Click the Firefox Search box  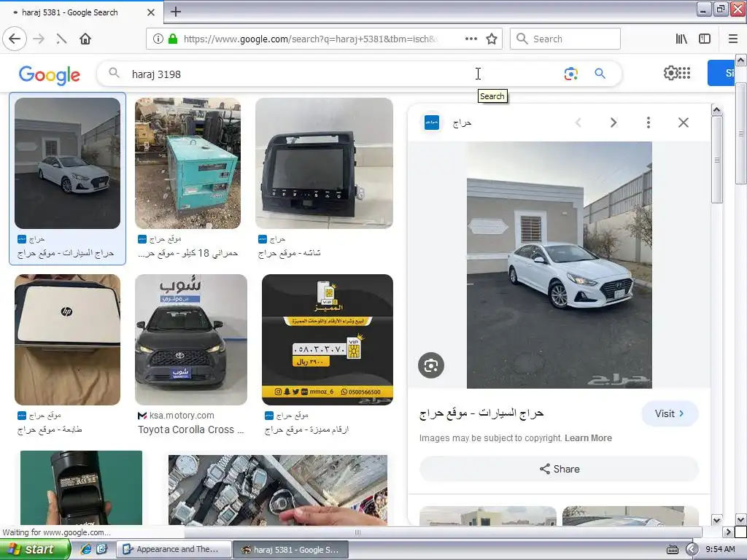565,39
